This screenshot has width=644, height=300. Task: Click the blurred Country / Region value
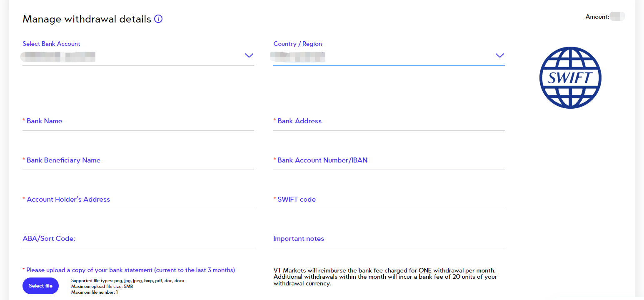pos(297,56)
